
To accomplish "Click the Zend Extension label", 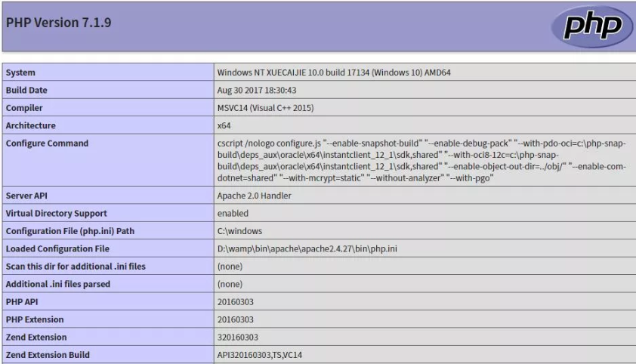I will (x=36, y=338).
